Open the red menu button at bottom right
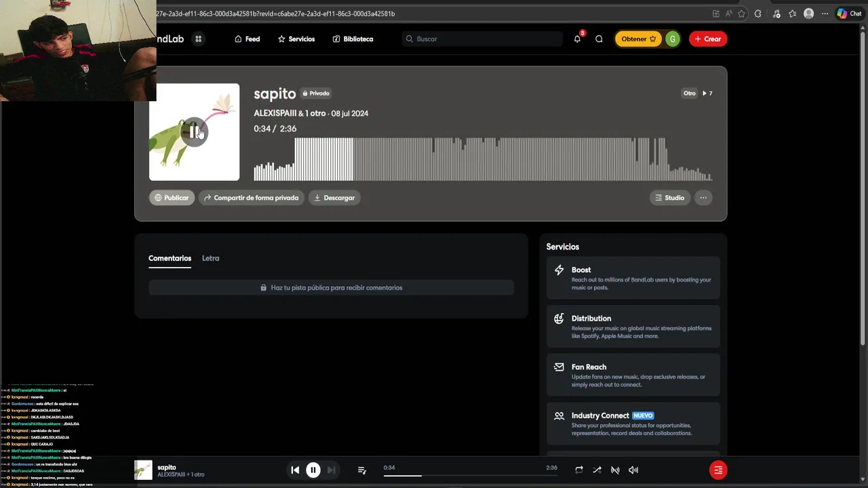This screenshot has width=868, height=488. [x=718, y=470]
